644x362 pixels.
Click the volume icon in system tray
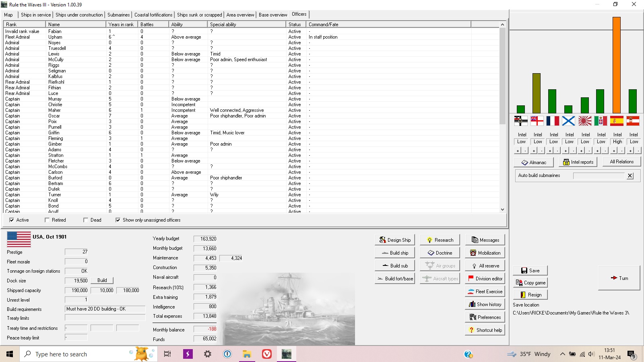click(591, 354)
